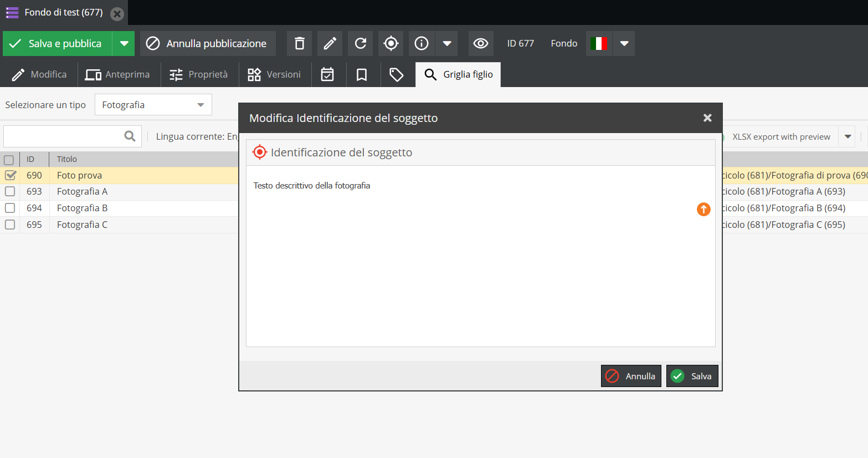
Task: Check the Fotografia A row checkbox
Action: 10,192
